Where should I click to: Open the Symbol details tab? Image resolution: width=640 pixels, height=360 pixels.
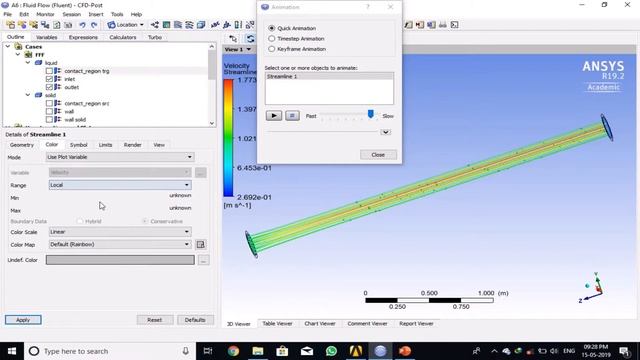click(x=78, y=145)
